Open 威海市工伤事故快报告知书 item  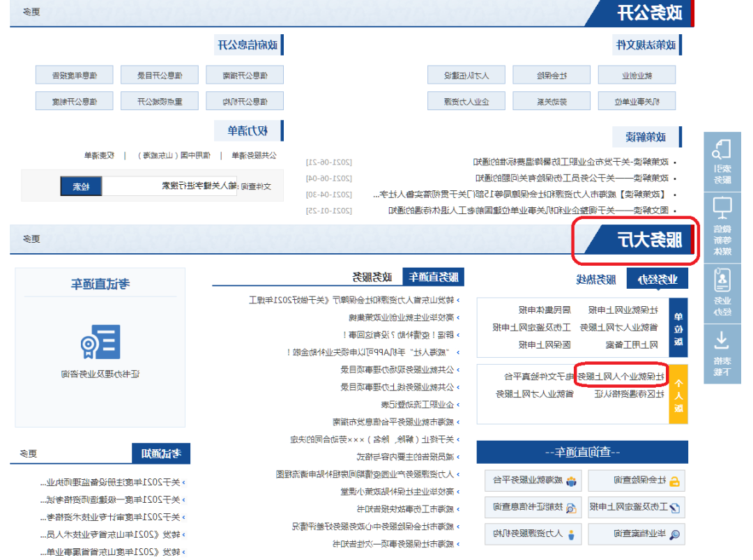(405, 509)
